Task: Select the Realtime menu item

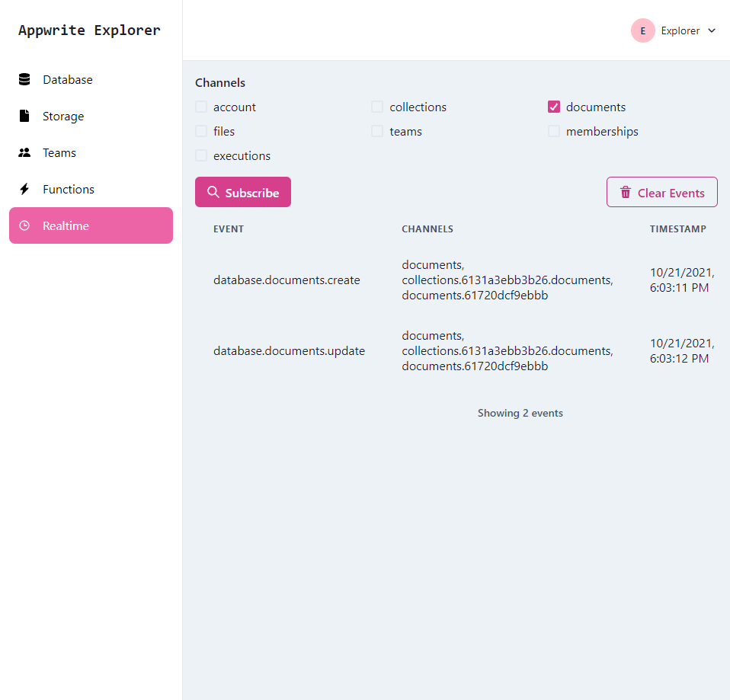Action: tap(91, 225)
